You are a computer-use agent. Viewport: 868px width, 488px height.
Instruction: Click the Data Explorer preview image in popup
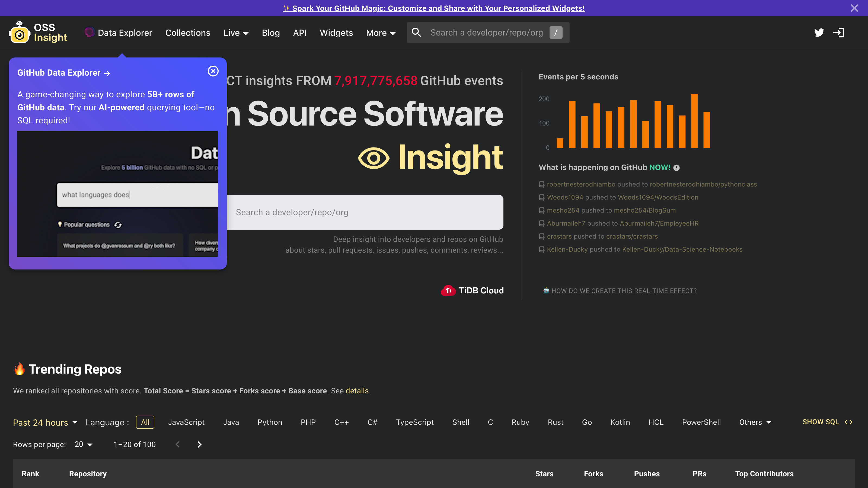click(118, 194)
